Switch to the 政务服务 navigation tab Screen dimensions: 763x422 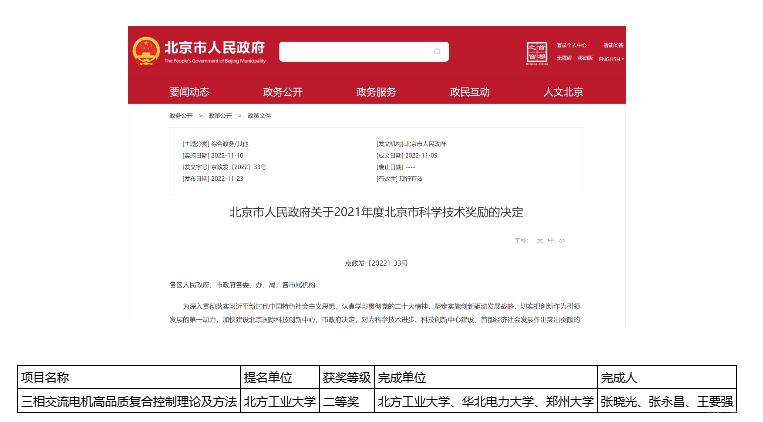coord(376,92)
